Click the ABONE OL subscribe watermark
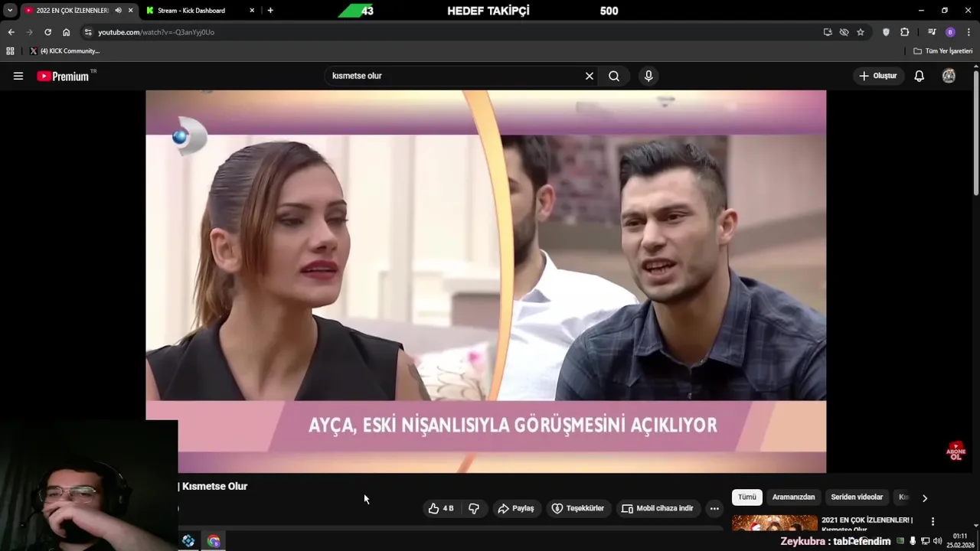Screen dimensions: 980x551 tap(955, 451)
